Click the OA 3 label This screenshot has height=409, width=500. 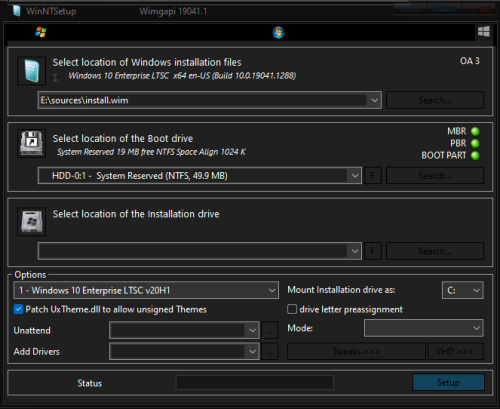470,61
